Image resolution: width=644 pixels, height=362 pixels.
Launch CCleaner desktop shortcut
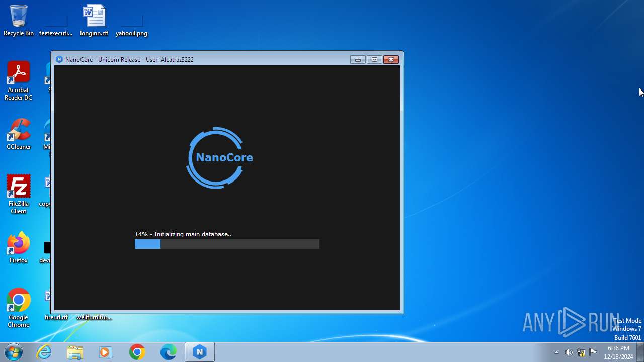tap(19, 134)
